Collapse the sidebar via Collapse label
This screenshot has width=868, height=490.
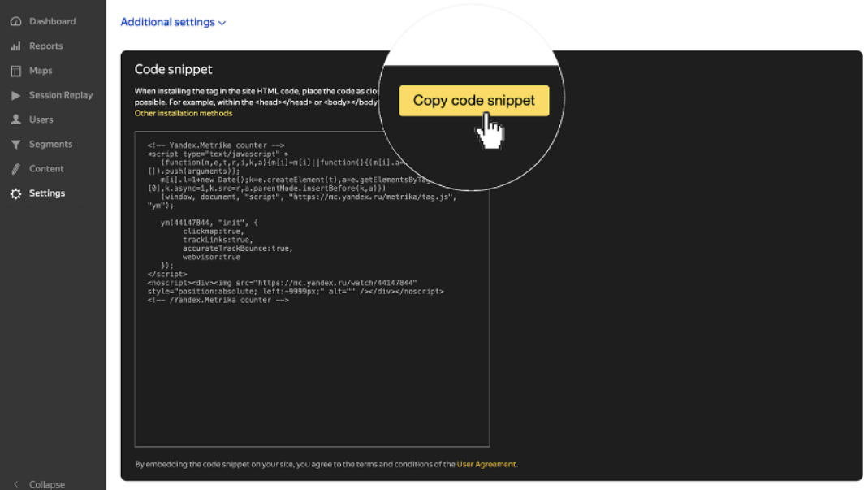(x=47, y=484)
